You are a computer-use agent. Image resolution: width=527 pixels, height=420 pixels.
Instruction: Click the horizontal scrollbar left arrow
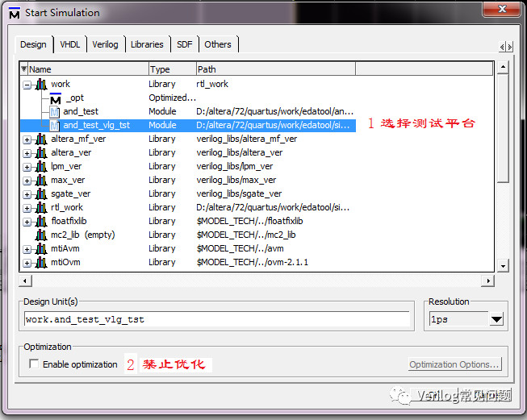[x=25, y=281]
